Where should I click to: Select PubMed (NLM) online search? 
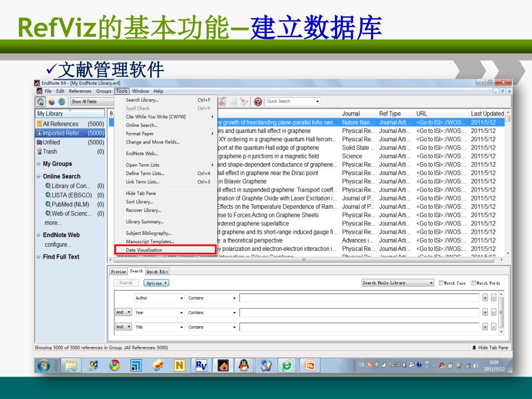71,204
